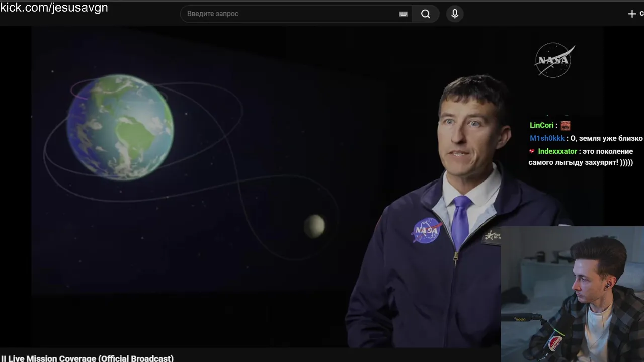Click the NASA logo watermark in video

pyautogui.click(x=554, y=60)
